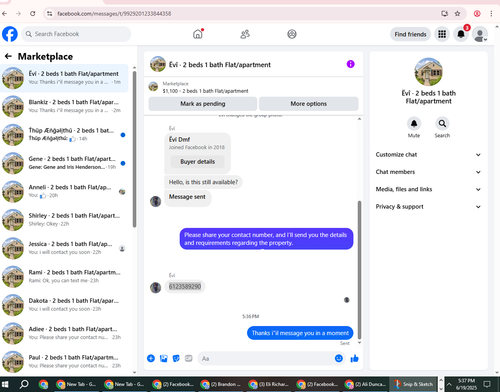500x392 pixels.
Task: Open the Friends icon in top navigation
Action: coord(245,34)
